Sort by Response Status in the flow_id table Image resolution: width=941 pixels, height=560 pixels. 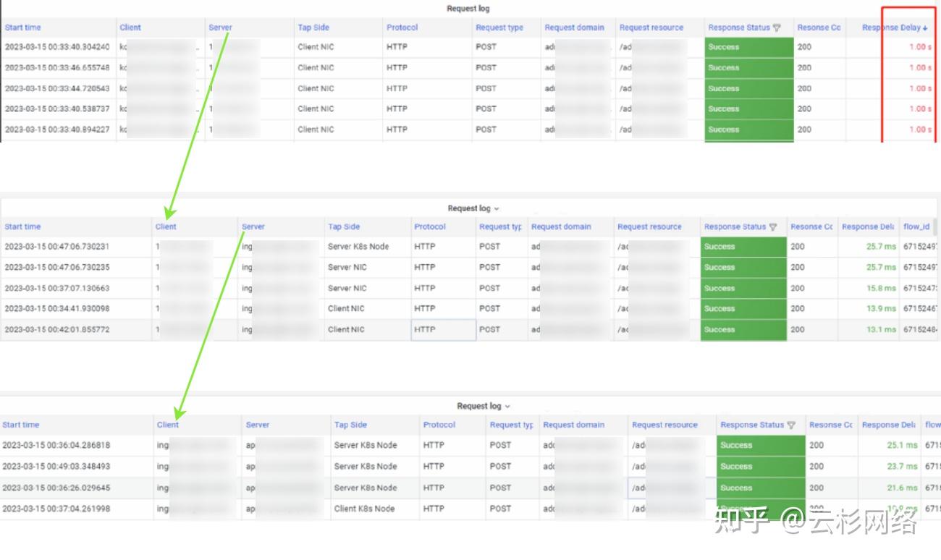[735, 226]
